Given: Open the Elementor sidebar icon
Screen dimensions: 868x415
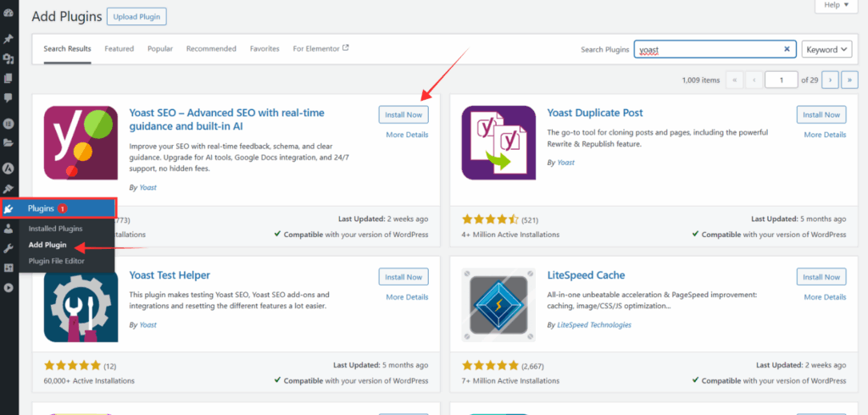Looking at the screenshot, I should [x=8, y=124].
